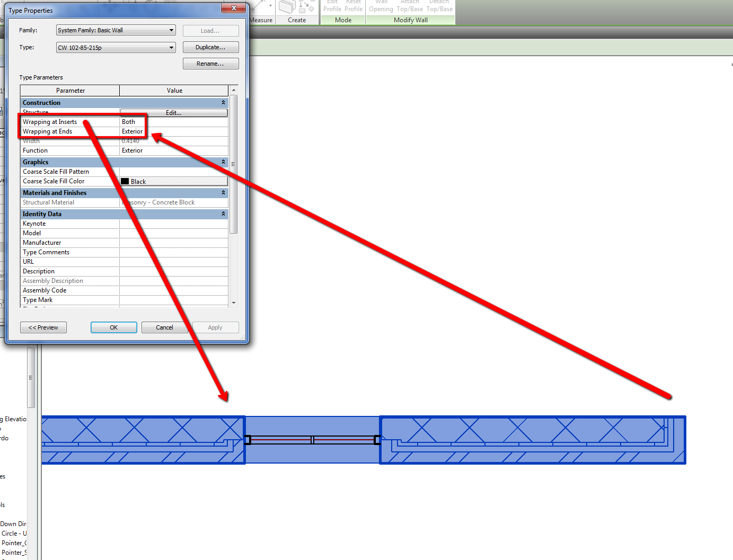
Task: Click the Keynote value field
Action: point(174,224)
